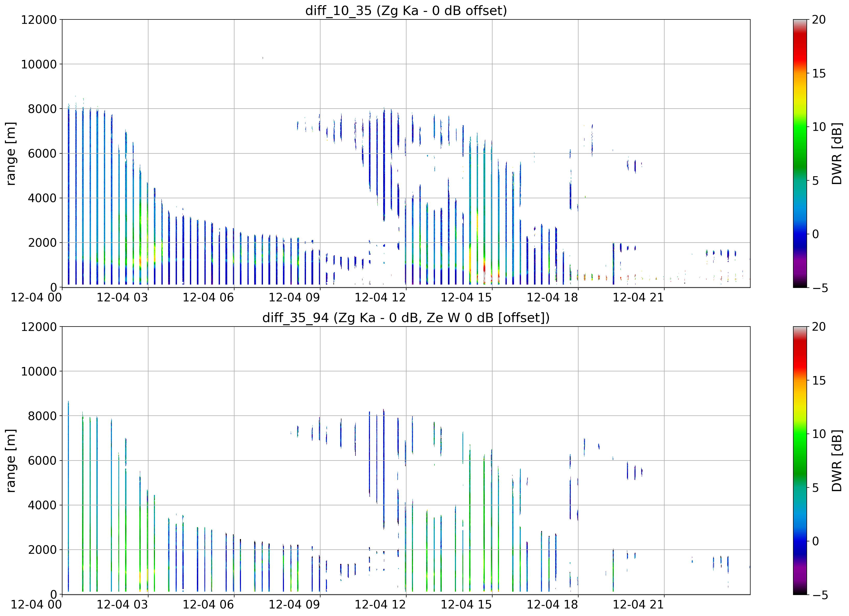Click the colorbar of the diff_10_35 plot
The width and height of the screenshot is (849, 616).
800,153
